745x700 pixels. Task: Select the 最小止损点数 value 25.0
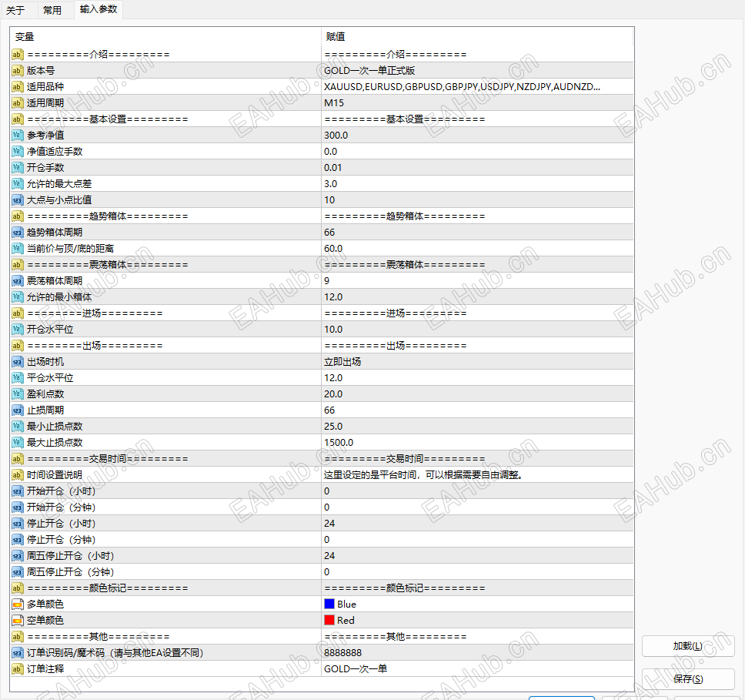(333, 426)
